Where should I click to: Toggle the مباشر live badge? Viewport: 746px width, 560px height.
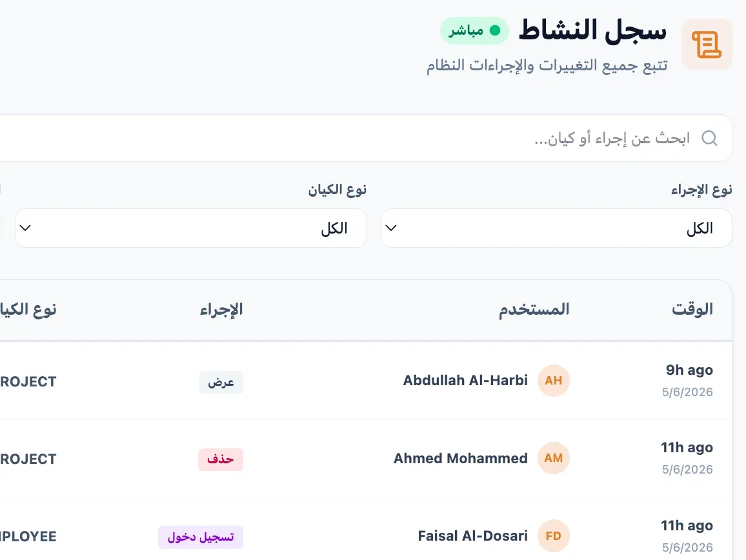pyautogui.click(x=474, y=30)
